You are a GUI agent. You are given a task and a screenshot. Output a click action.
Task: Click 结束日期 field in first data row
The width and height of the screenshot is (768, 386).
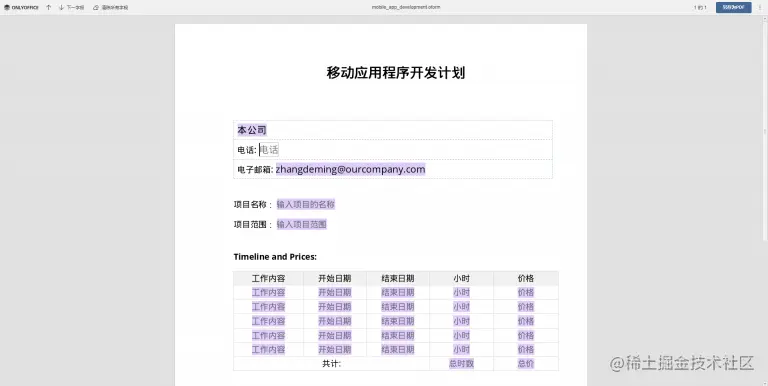[398, 292]
